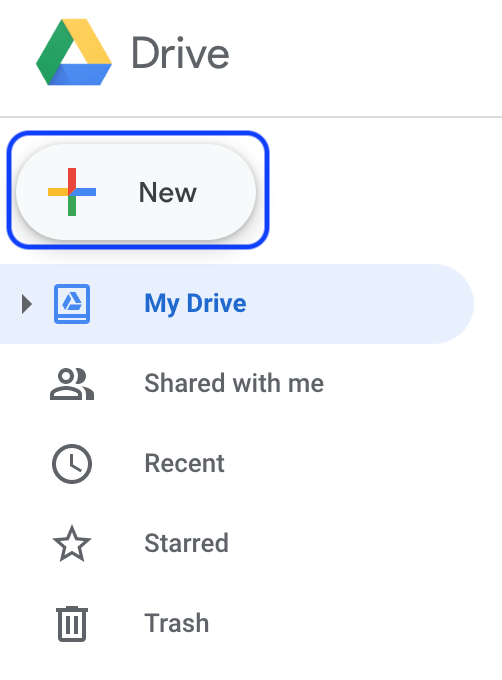Image resolution: width=502 pixels, height=680 pixels.
Task: Click the Shared with me people icon
Action: coord(72,384)
